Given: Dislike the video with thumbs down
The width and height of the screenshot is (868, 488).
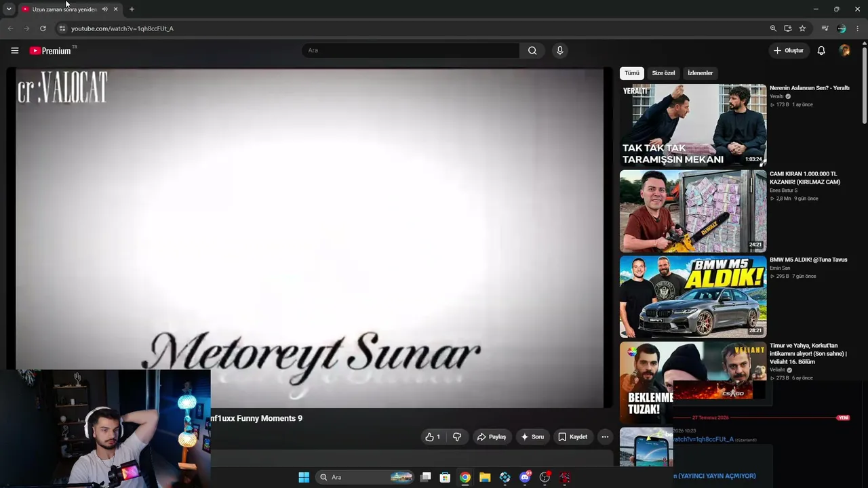Looking at the screenshot, I should 457,437.
